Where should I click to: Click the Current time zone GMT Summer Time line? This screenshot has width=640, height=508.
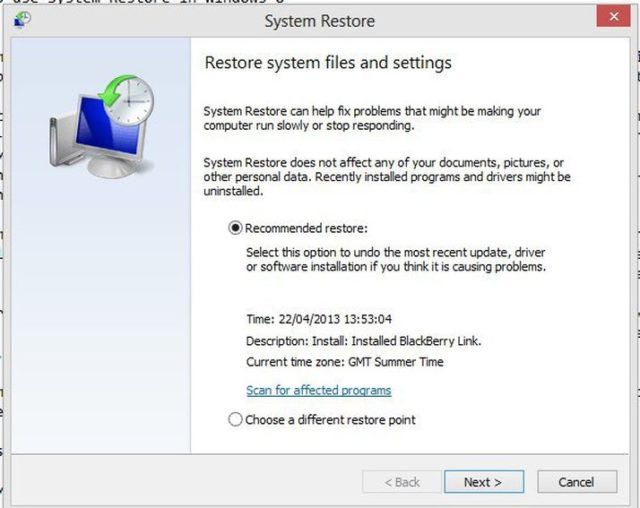pos(344,362)
